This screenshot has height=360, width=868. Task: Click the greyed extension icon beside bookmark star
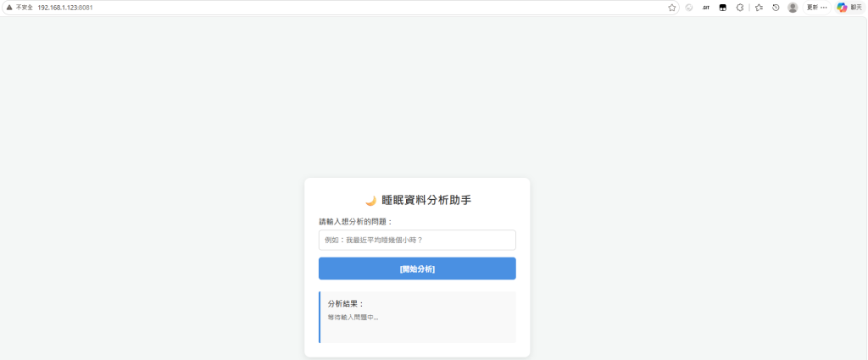[689, 8]
